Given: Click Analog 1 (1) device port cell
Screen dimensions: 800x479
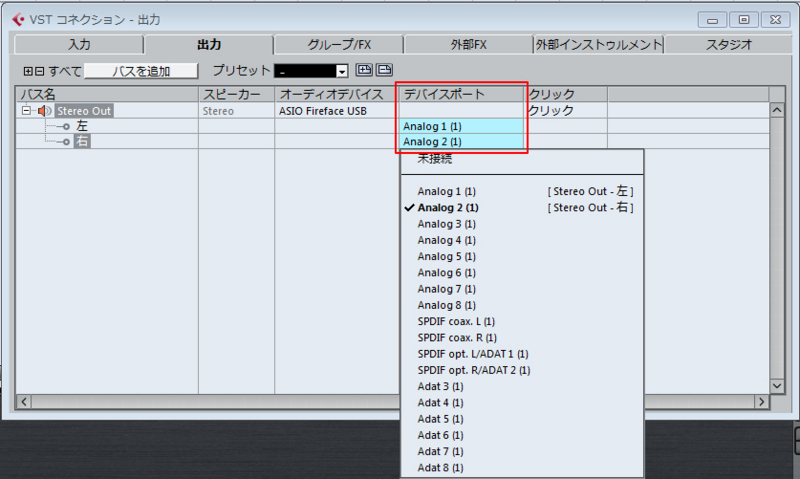Looking at the screenshot, I should pyautogui.click(x=462, y=126).
